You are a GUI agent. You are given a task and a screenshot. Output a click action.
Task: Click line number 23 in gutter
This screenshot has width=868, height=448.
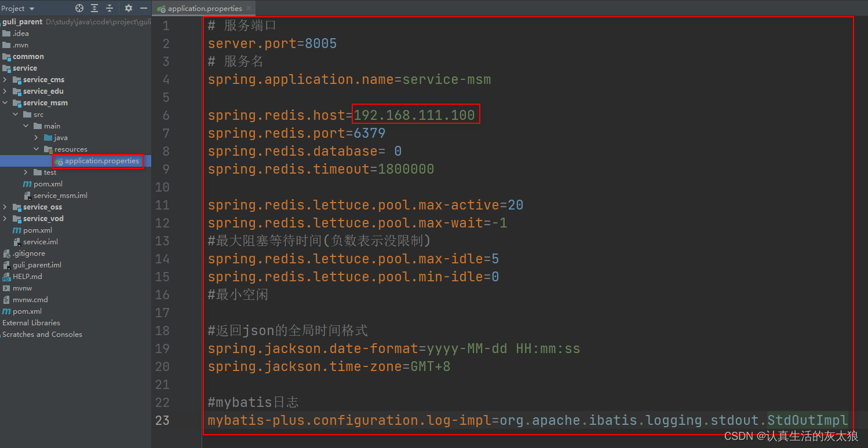point(162,420)
